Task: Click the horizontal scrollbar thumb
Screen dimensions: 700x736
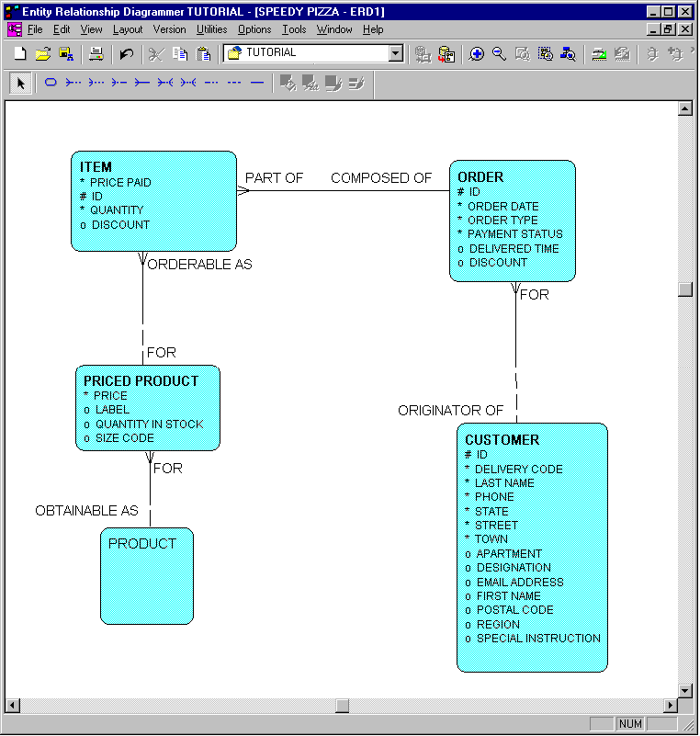Action: [342, 706]
